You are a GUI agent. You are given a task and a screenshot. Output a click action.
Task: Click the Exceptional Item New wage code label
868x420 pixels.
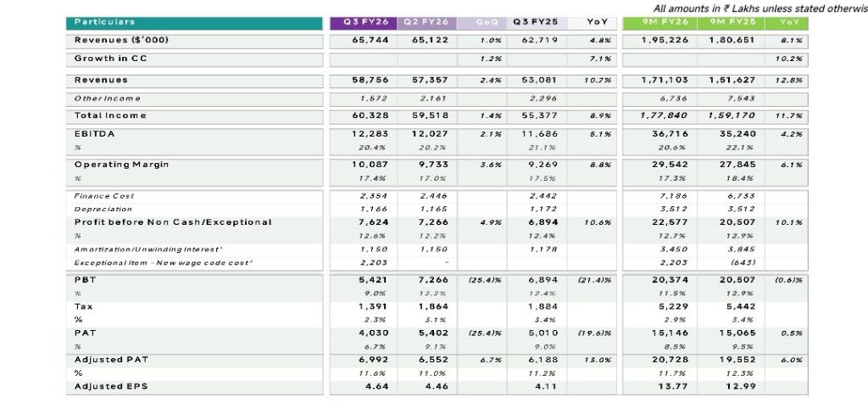click(x=152, y=263)
